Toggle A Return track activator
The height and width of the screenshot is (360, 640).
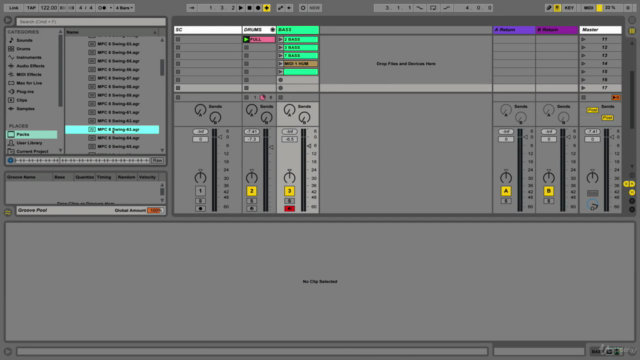506,191
